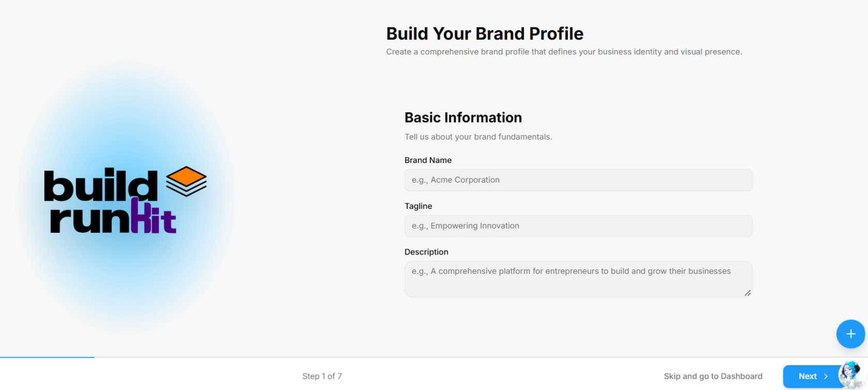Screen dimensions: 868x390
Task: Focus the Tagline input field
Action: [x=578, y=226]
